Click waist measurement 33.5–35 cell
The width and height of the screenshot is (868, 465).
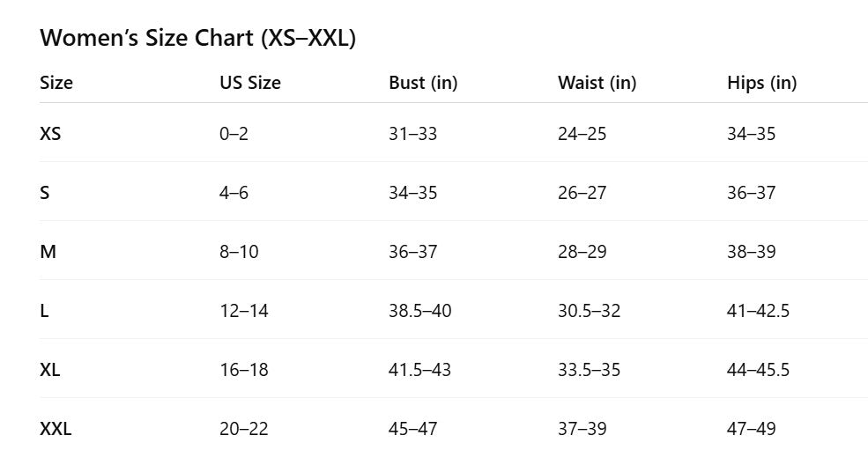pyautogui.click(x=589, y=371)
